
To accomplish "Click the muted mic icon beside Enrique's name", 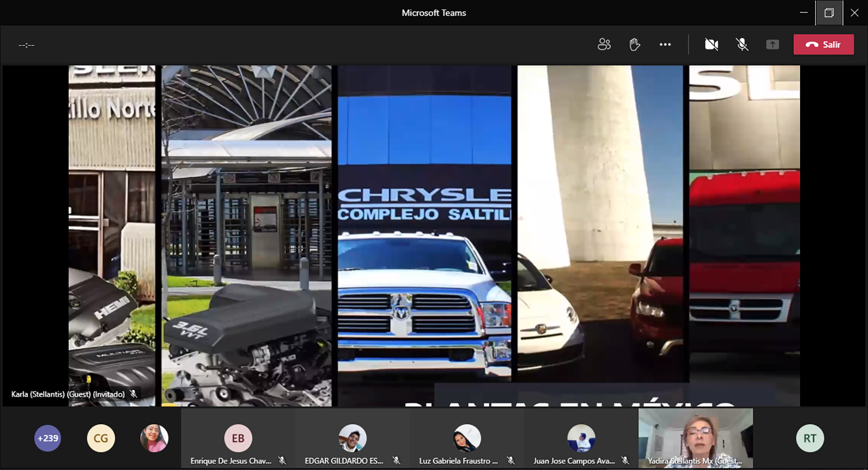I will pos(282,461).
